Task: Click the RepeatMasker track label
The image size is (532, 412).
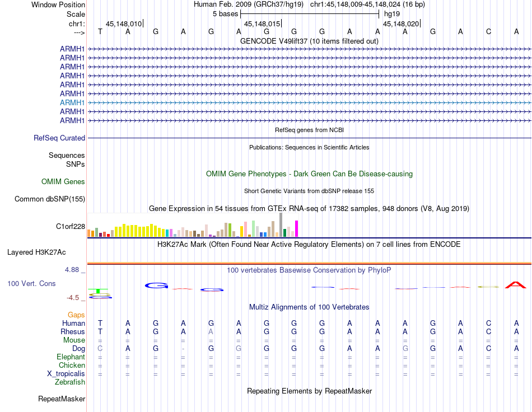Action: 62,399
